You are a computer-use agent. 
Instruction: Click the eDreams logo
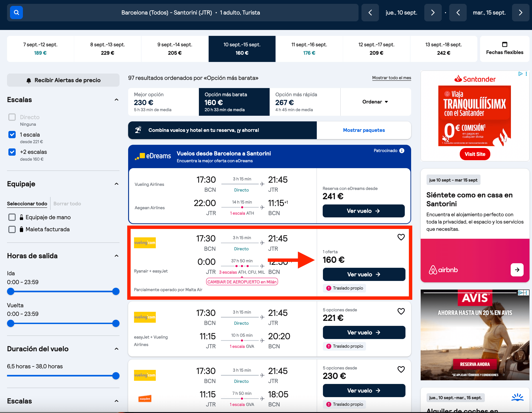(153, 156)
